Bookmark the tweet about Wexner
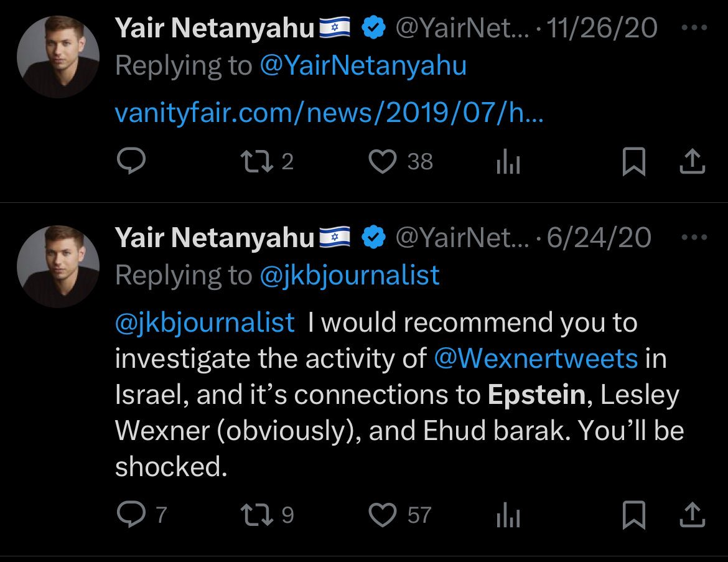Screen dimensions: 728x562 tap(633, 515)
